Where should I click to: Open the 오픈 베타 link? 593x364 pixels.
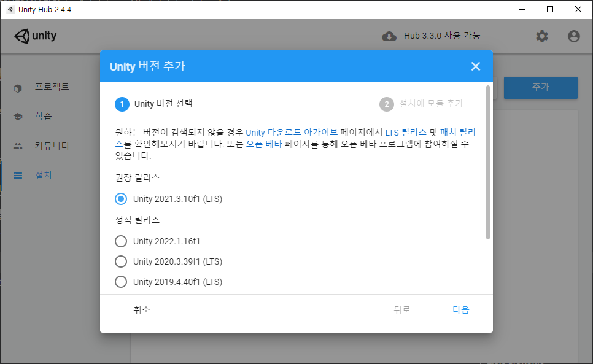pos(264,144)
